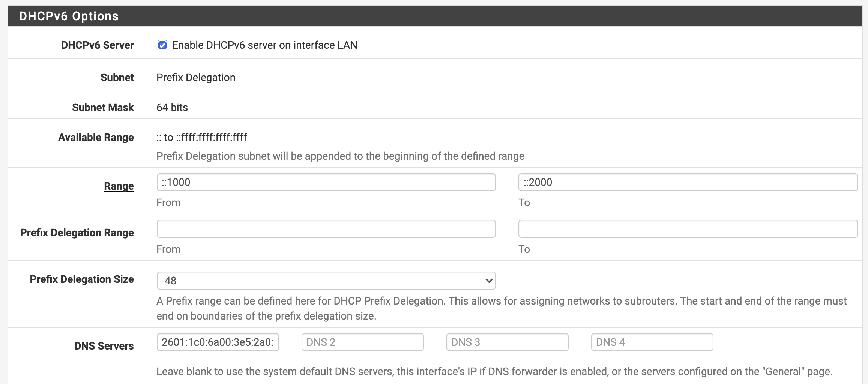The height and width of the screenshot is (384, 868).
Task: Select the DNS 3 input field
Action: 507,342
